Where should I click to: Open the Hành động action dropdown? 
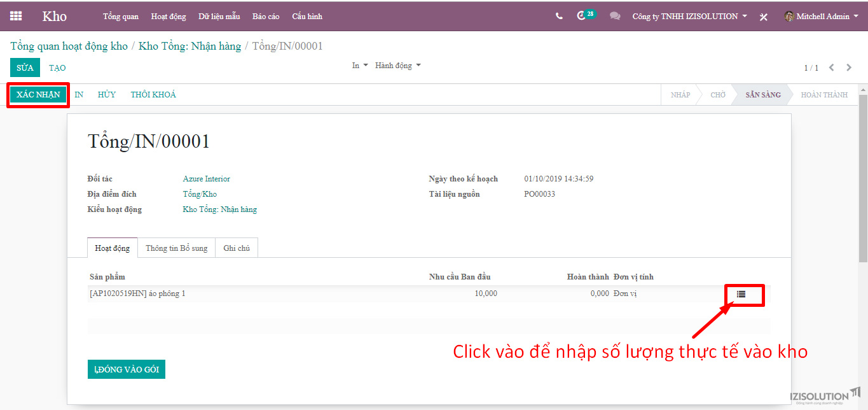click(398, 66)
